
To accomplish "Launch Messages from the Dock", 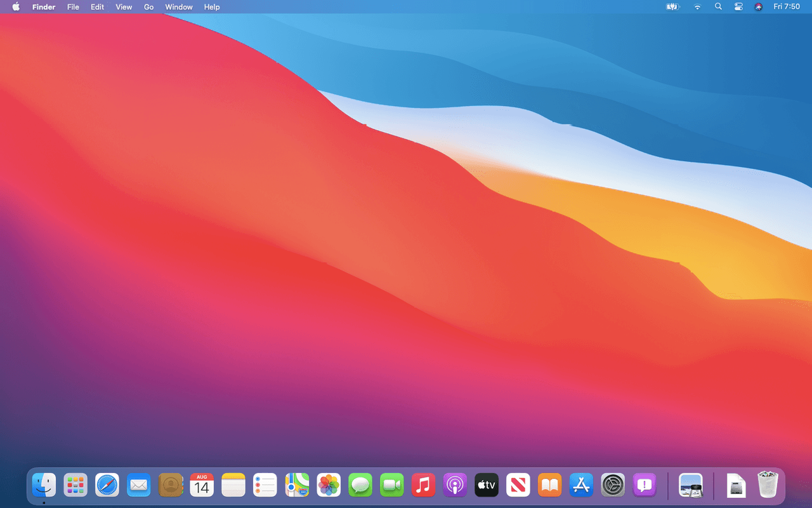I will (x=360, y=486).
